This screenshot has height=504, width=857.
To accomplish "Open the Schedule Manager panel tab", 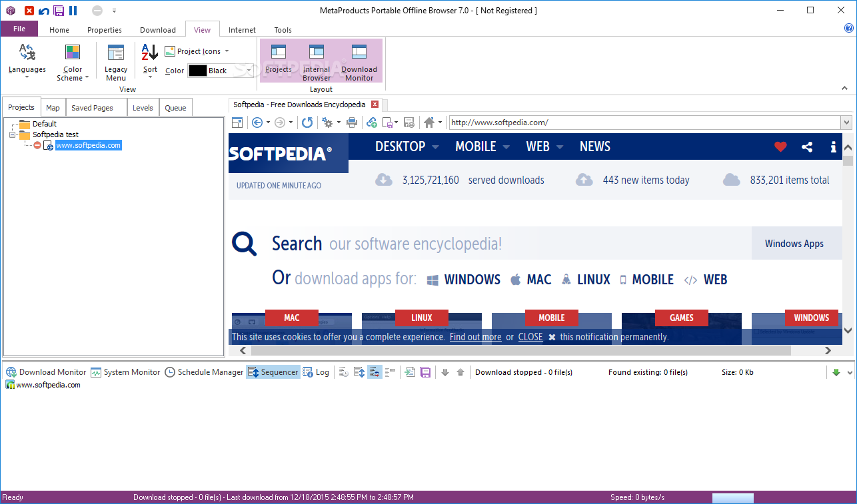I will point(204,372).
